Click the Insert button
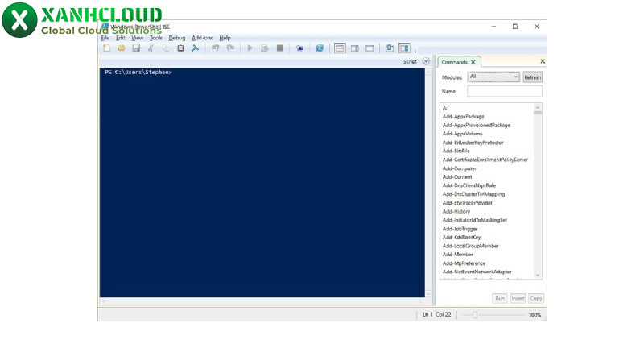The height and width of the screenshot is (340, 644). pyautogui.click(x=518, y=298)
